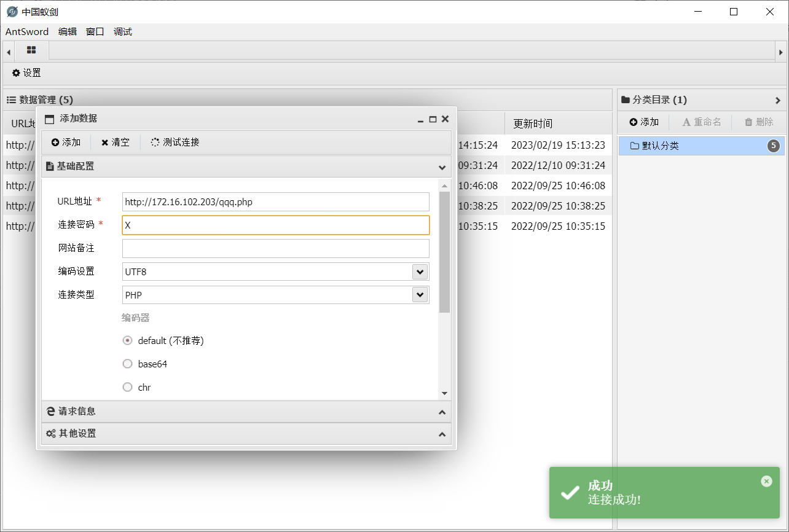Click the AntSword app icon in title bar
Screen dimensions: 789x532
coord(12,12)
